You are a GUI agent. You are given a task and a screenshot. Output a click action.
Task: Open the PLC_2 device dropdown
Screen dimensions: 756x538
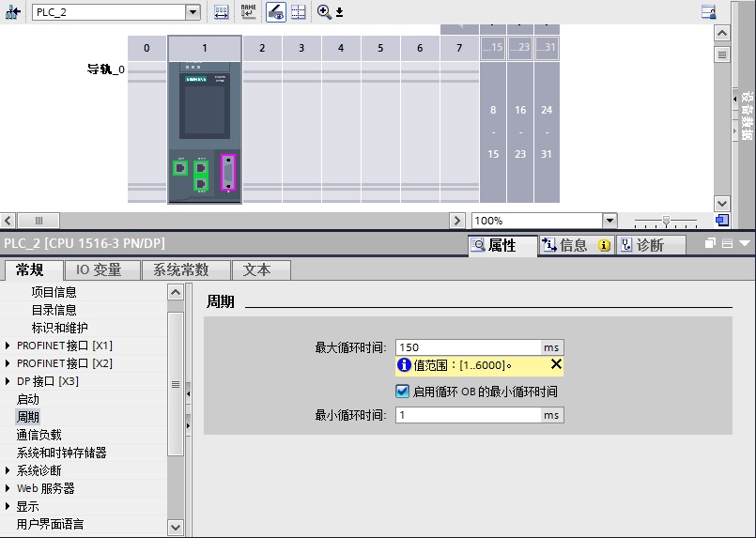pos(193,12)
